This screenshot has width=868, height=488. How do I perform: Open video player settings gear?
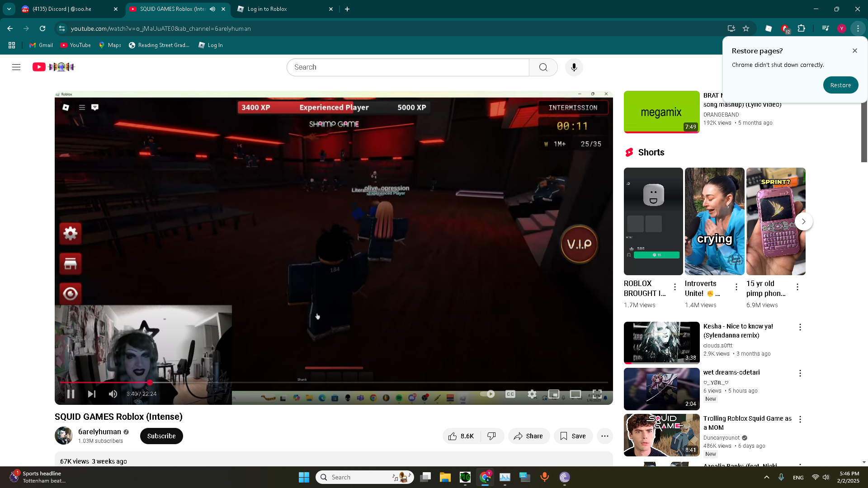click(532, 394)
